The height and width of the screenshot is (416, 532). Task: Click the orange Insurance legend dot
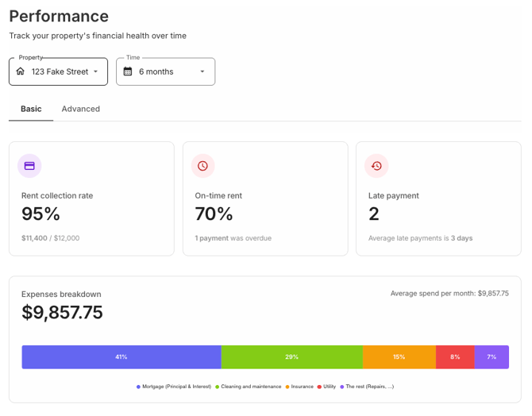[287, 387]
